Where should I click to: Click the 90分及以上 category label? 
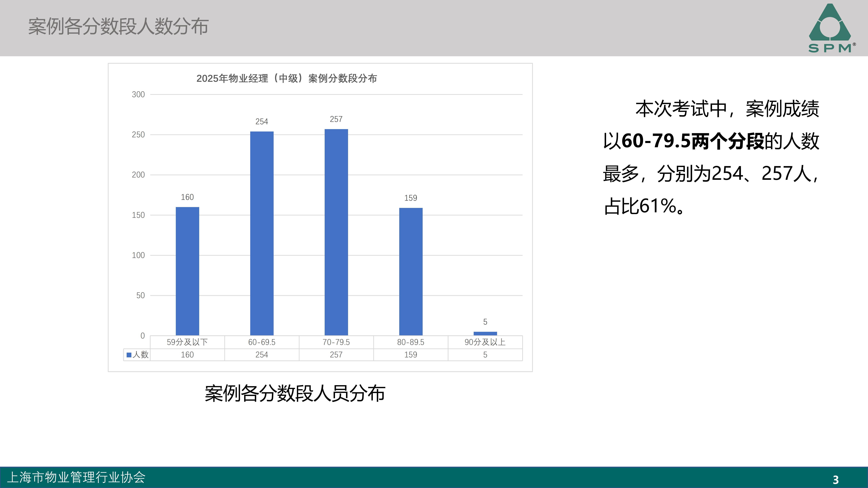tap(485, 342)
